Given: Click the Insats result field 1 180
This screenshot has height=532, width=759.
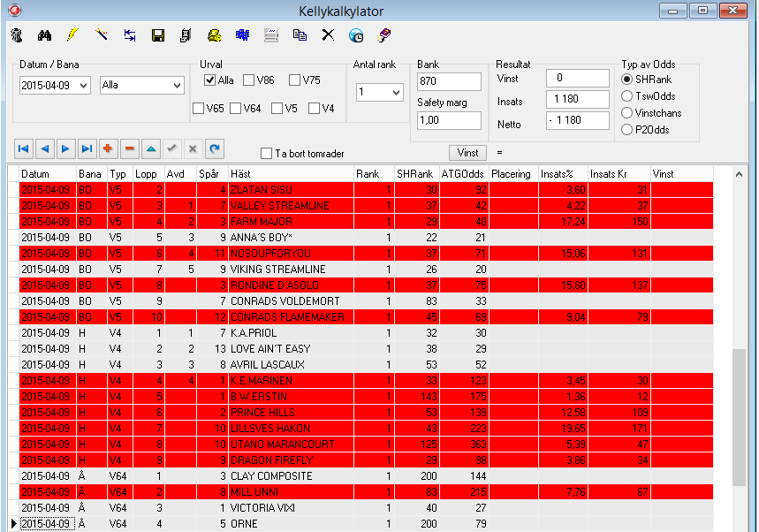Looking at the screenshot, I should (x=578, y=99).
